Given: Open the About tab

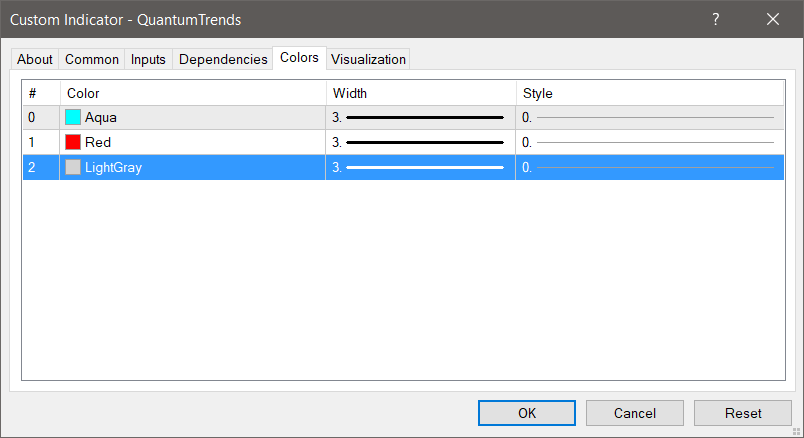Looking at the screenshot, I should point(35,60).
